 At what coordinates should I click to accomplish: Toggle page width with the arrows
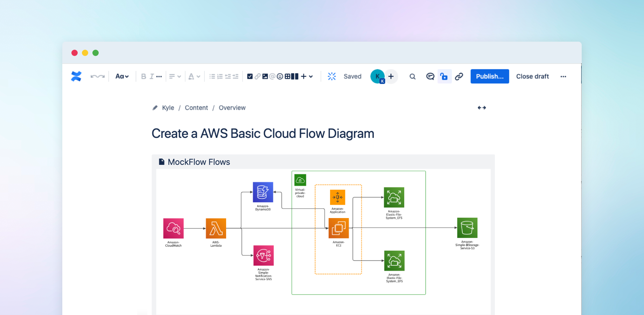pyautogui.click(x=482, y=108)
